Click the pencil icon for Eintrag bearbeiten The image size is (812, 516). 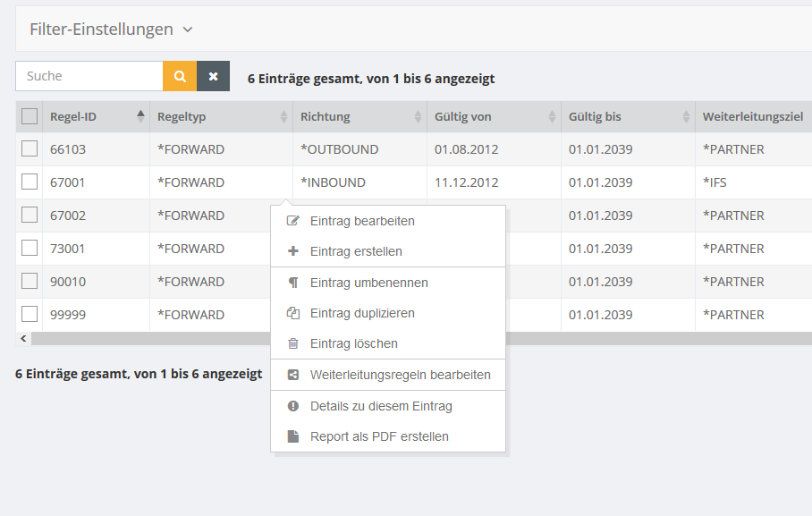292,221
